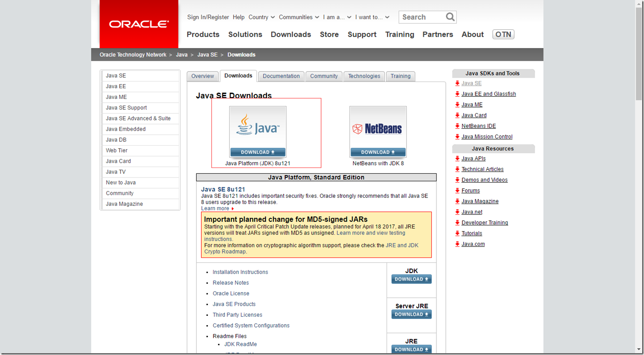This screenshot has height=355, width=644.
Task: Open JRE and JDK Crypto Roadmap link
Action: [311, 249]
